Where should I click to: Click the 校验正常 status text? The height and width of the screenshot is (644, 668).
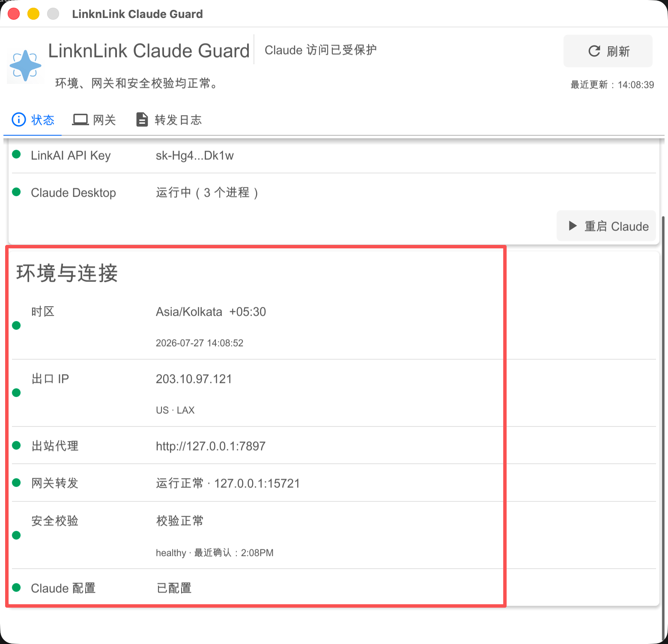point(180,521)
